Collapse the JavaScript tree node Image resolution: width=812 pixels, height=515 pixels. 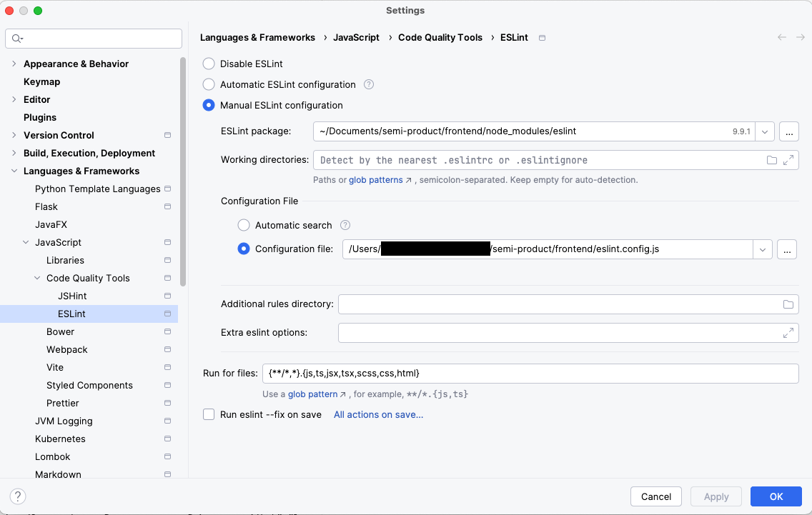tap(26, 242)
